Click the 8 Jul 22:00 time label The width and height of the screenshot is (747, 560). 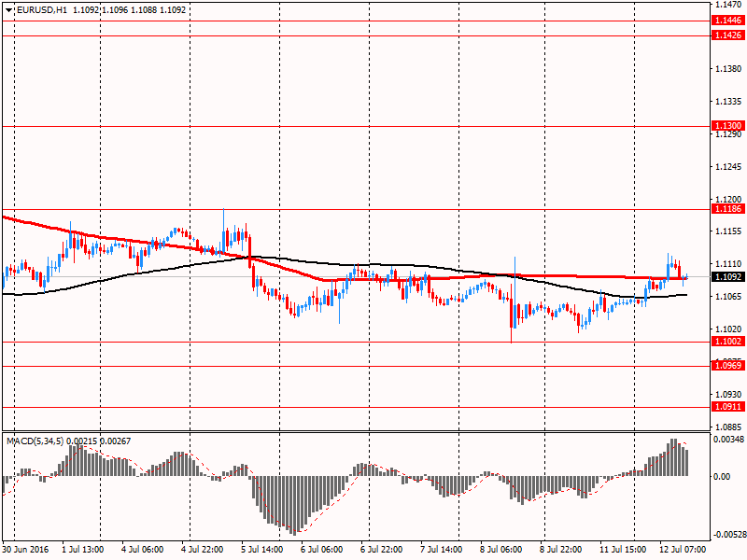click(560, 550)
